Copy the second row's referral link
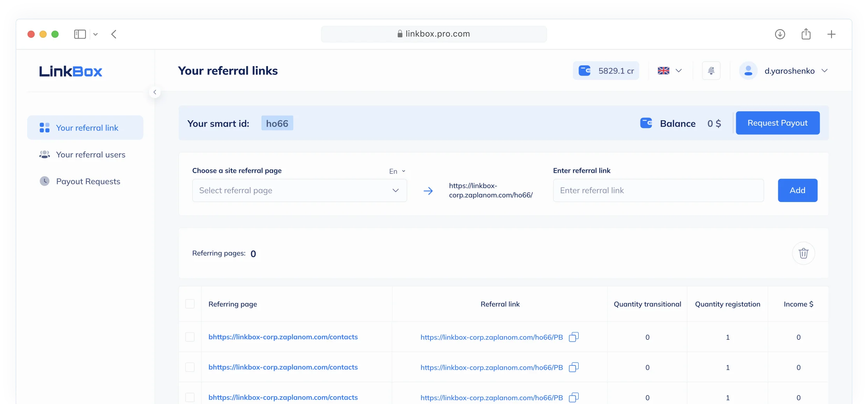Viewport: 868px width, 404px height. (x=574, y=367)
